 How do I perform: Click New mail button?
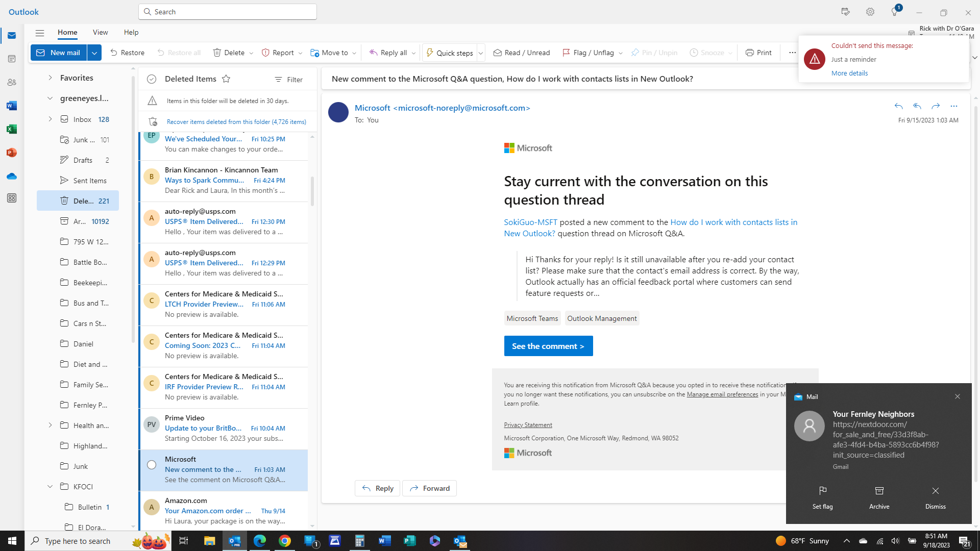59,53
